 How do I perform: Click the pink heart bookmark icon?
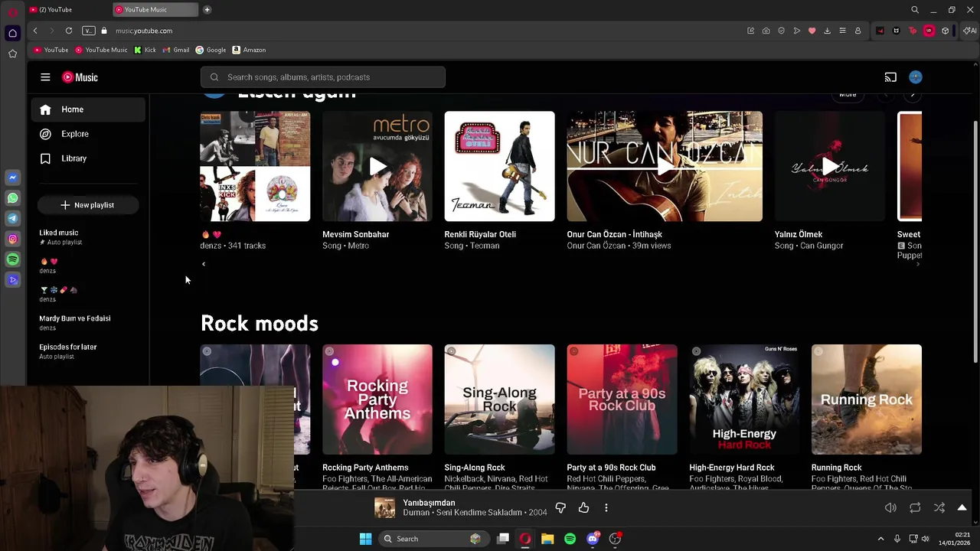pos(812,31)
